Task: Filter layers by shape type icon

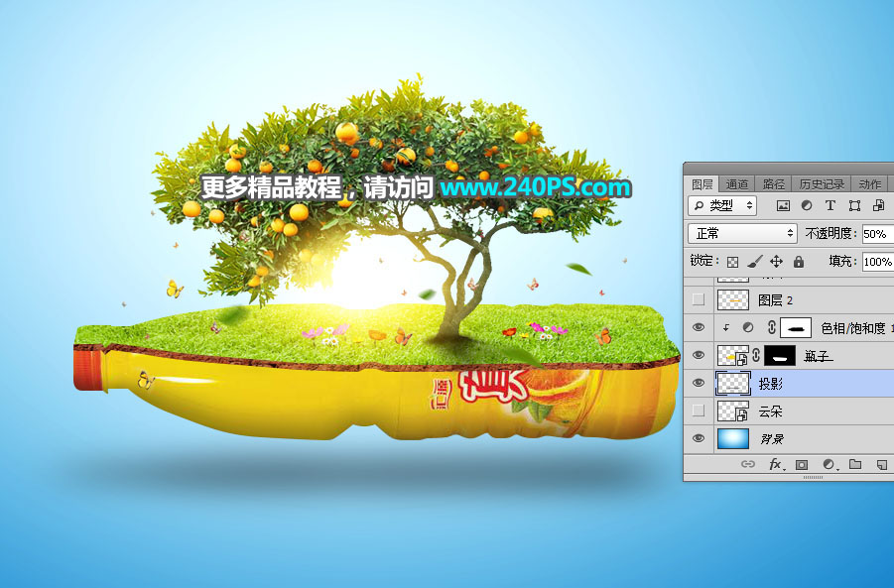Action: pos(854,205)
